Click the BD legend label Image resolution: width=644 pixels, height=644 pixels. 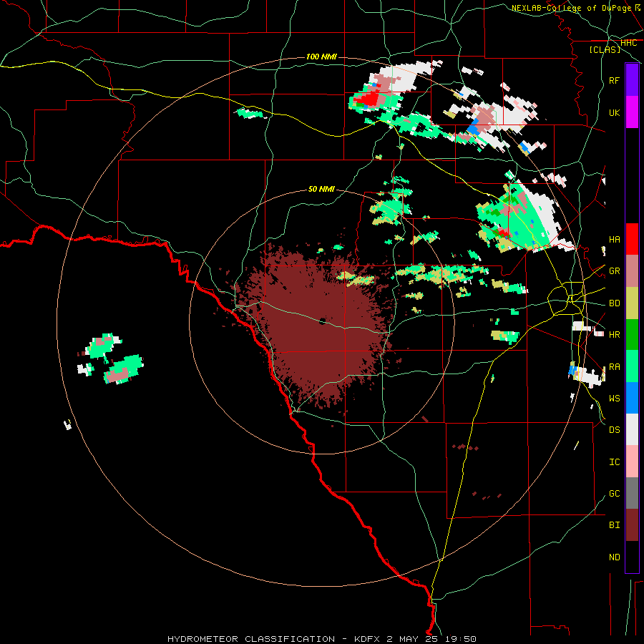pos(615,303)
